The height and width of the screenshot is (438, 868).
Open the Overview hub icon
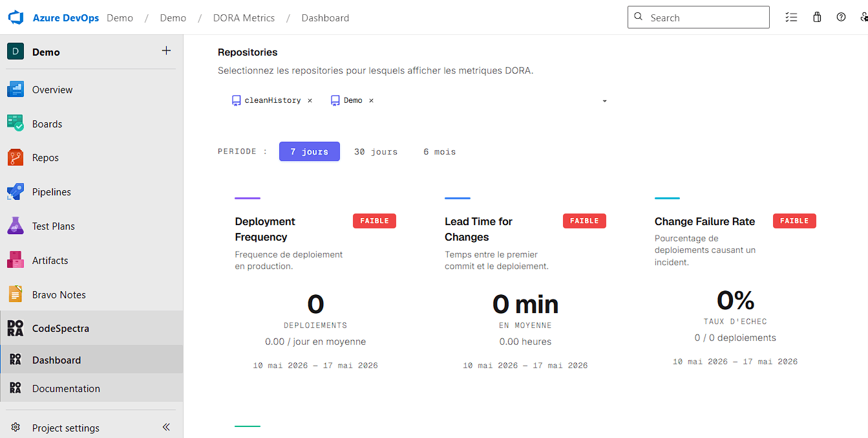[16, 89]
